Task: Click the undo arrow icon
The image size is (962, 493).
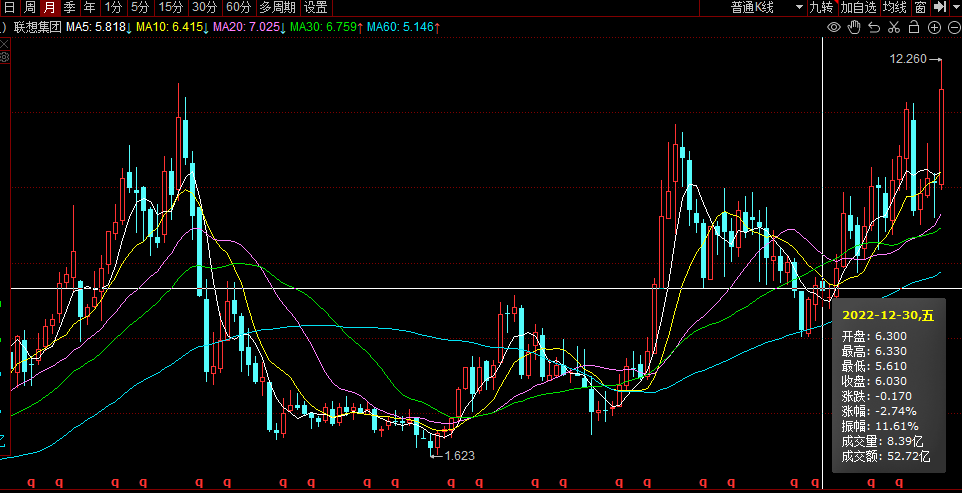Action: (874, 27)
